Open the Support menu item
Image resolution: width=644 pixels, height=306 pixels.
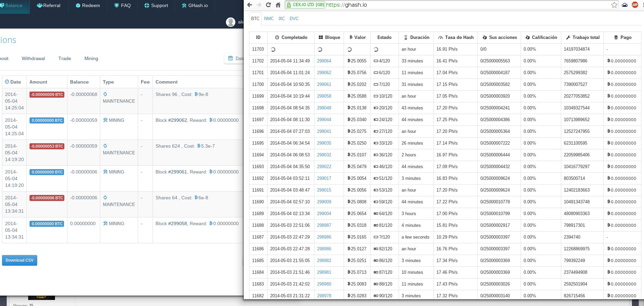156,5
